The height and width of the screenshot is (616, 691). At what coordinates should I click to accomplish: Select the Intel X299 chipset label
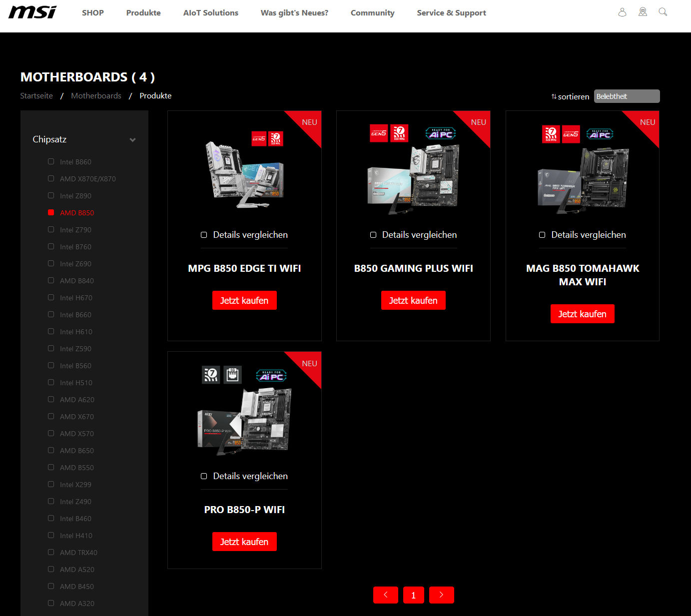[x=75, y=485]
